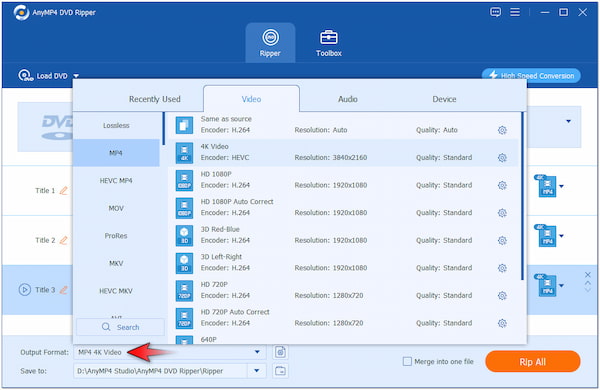Click the Load DVD disc icon
Viewport: 600px width, 390px height.
point(25,75)
